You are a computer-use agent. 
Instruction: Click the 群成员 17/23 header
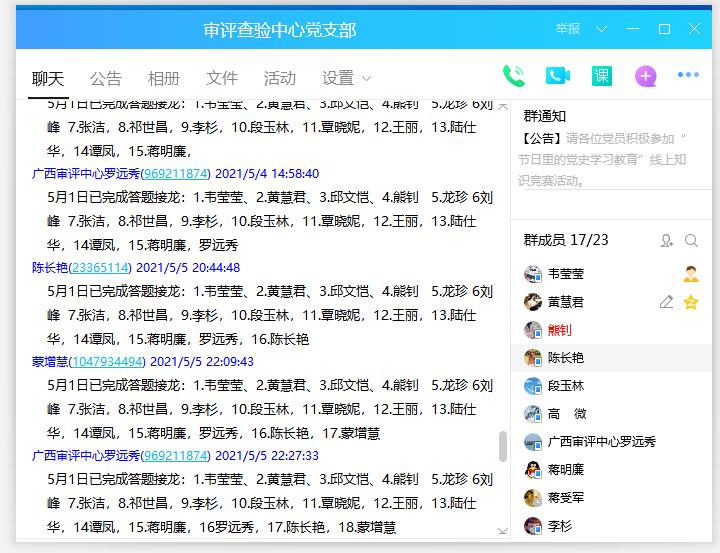pyautogui.click(x=566, y=240)
